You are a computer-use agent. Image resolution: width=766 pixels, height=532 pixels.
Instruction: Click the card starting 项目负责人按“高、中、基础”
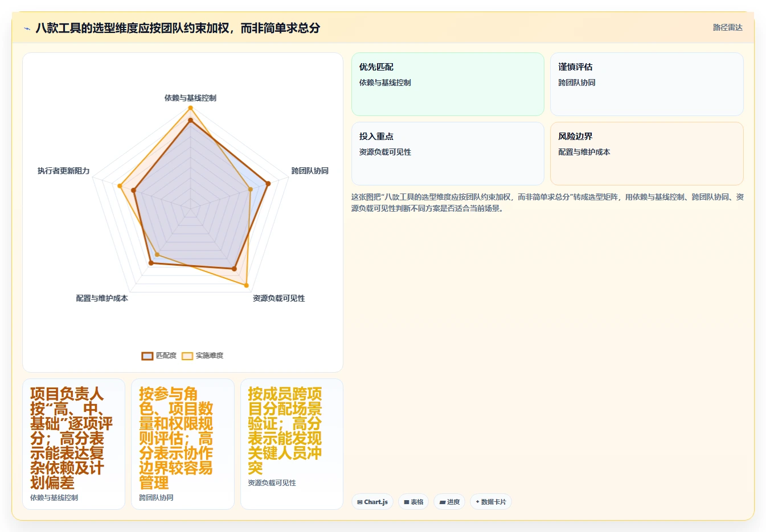click(x=73, y=444)
